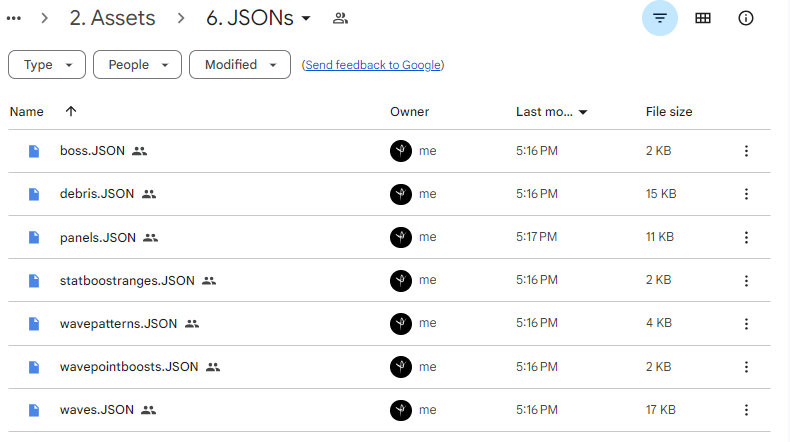Open more actions for panels.JSON
This screenshot has height=442, width=790.
coord(746,237)
